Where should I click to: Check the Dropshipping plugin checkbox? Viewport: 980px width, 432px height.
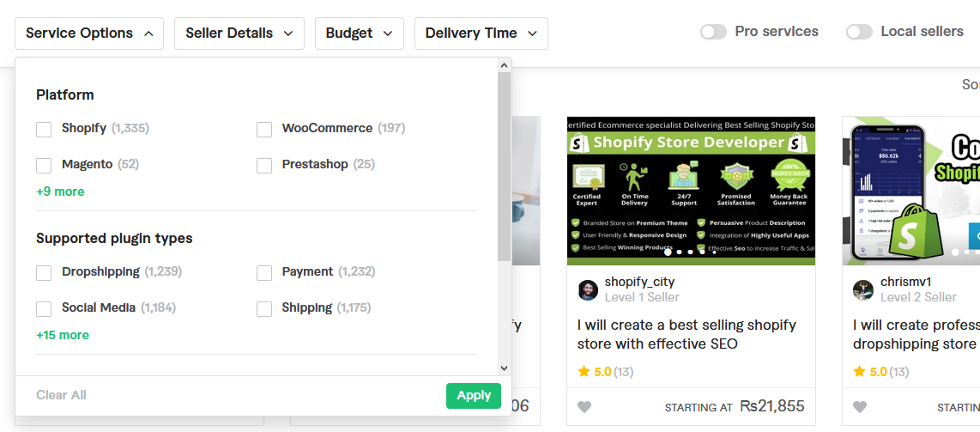click(44, 273)
